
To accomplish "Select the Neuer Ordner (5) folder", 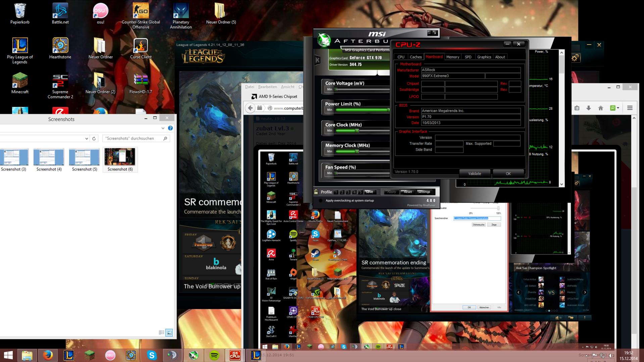I will (x=221, y=14).
